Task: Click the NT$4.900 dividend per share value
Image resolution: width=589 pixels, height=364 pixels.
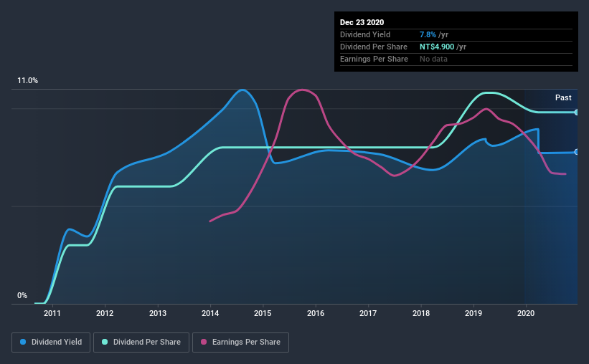Action: (437, 47)
